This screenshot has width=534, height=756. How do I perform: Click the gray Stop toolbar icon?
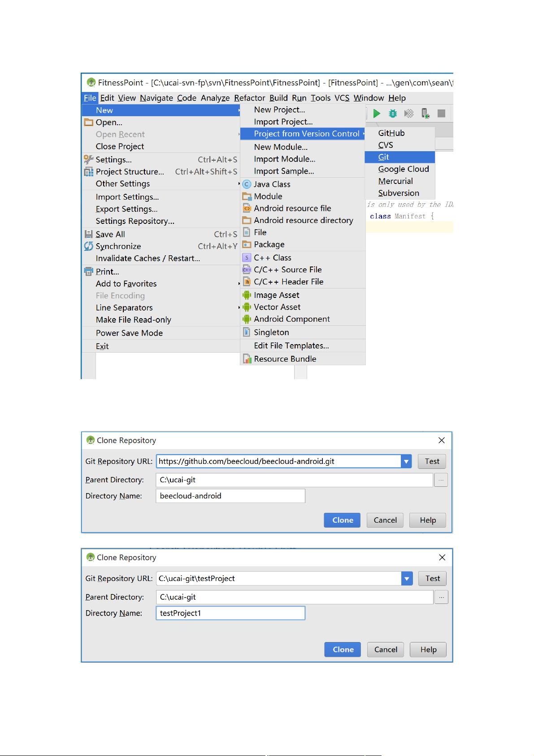[x=441, y=114]
